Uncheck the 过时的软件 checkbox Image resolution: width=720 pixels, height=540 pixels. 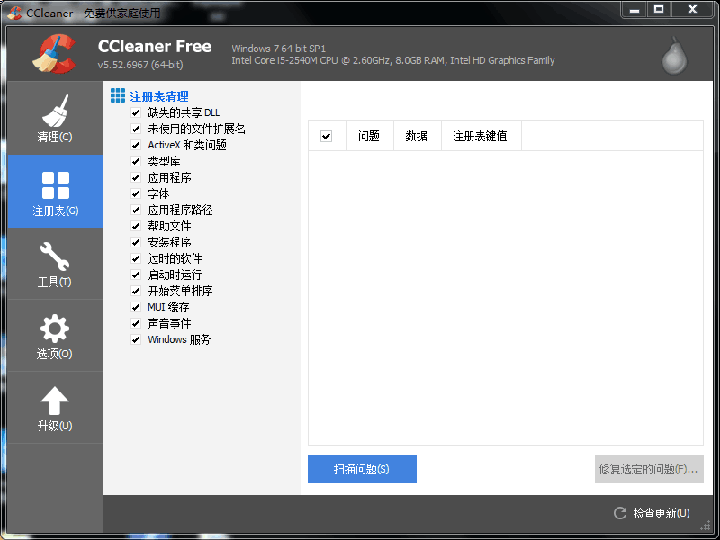tap(135, 259)
